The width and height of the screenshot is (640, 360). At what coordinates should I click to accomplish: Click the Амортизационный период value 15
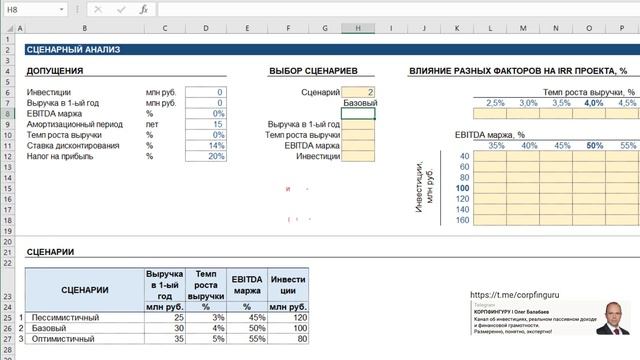pos(206,124)
